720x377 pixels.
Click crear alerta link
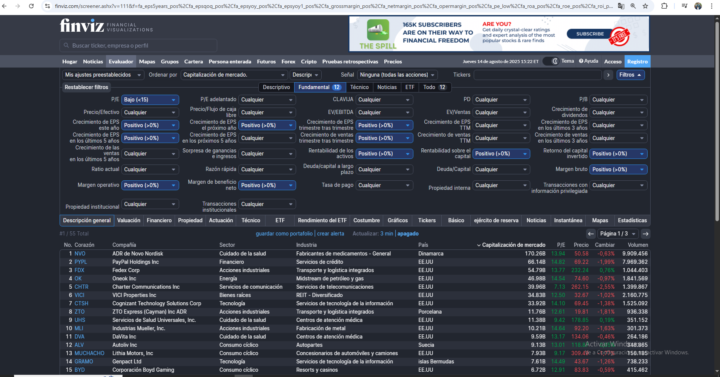pos(331,234)
